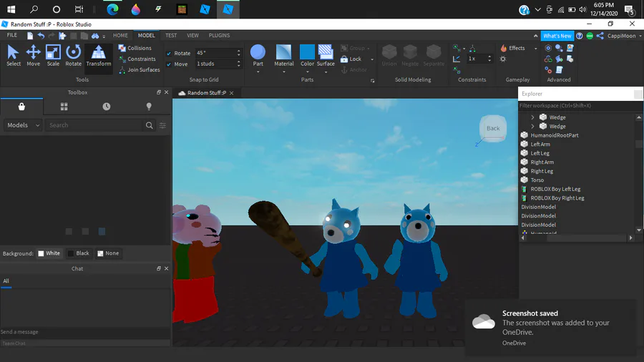644x362 pixels.
Task: Click the Toolbox search field
Action: 94,125
